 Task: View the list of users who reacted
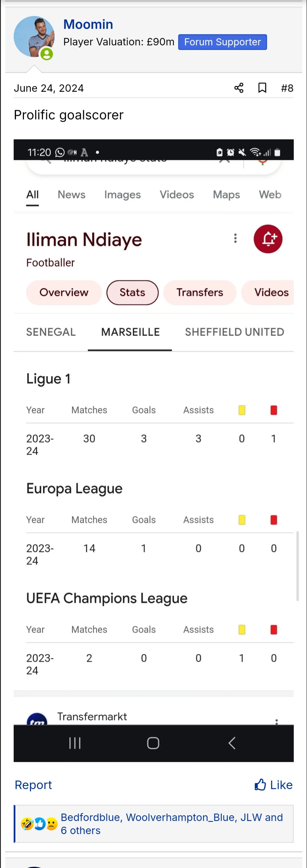[x=171, y=824]
